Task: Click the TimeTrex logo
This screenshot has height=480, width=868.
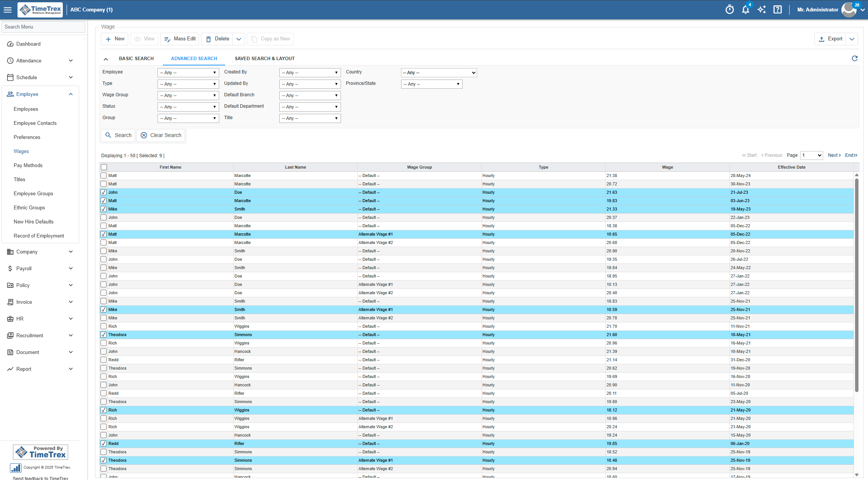Action: point(40,10)
